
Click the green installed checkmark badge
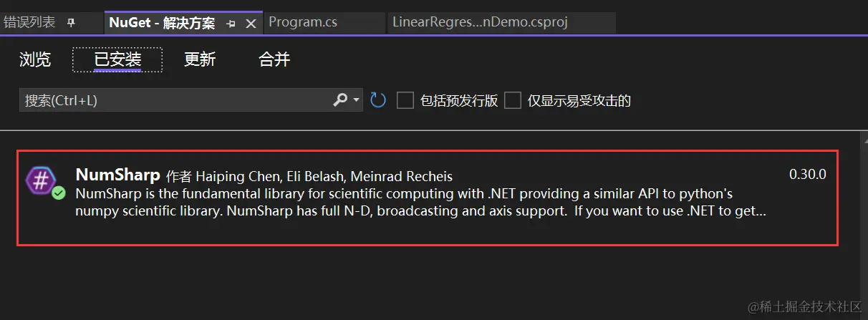59,193
